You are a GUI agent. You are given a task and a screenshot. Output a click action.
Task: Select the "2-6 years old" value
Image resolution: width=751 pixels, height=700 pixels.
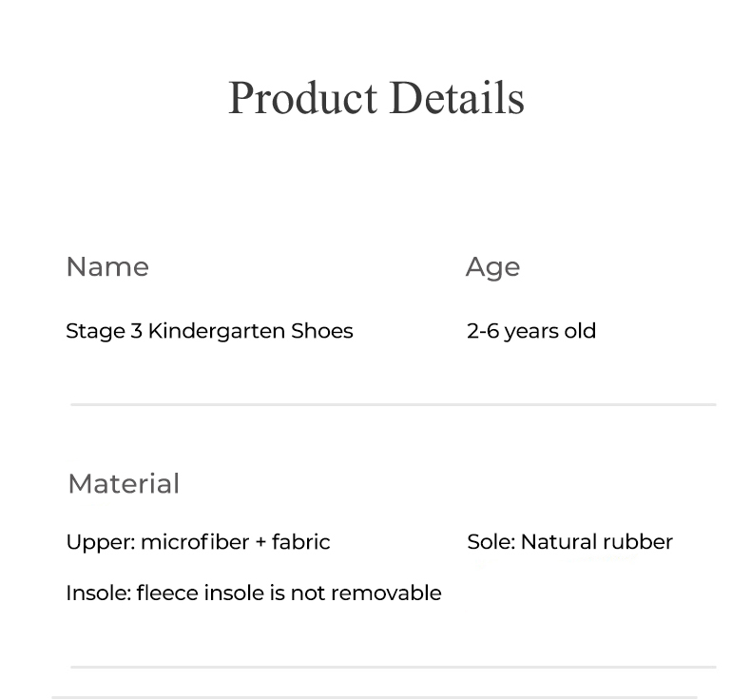pyautogui.click(x=531, y=331)
